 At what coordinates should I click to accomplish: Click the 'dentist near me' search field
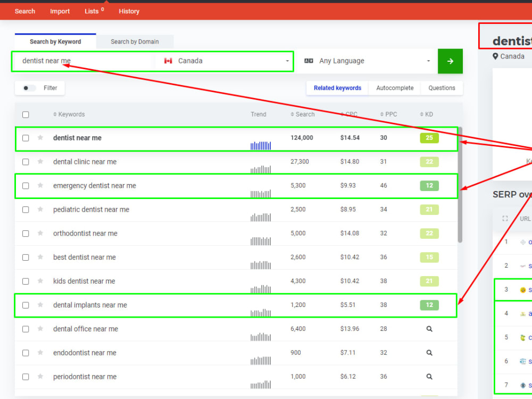coord(84,61)
